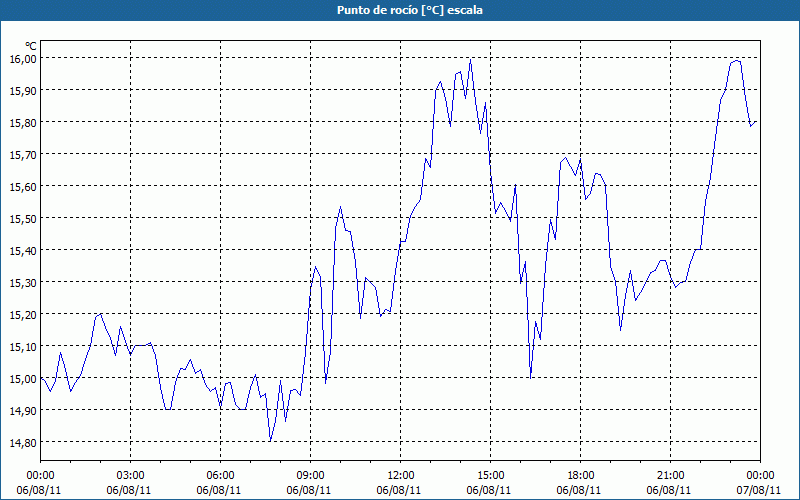Click the 15:00 time label
800x500 pixels.
pos(491,476)
